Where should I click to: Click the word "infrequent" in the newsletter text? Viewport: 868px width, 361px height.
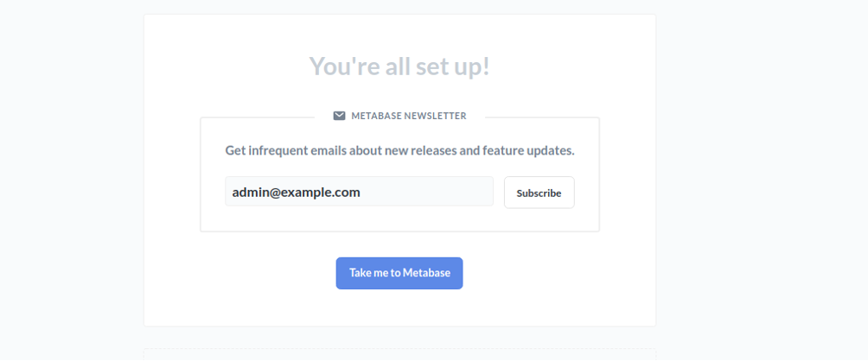tap(277, 150)
